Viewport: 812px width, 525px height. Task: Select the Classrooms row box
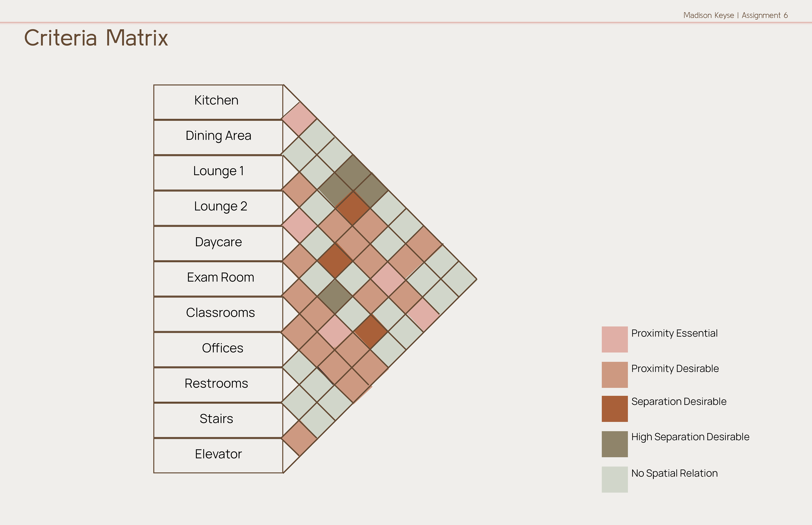coord(218,314)
